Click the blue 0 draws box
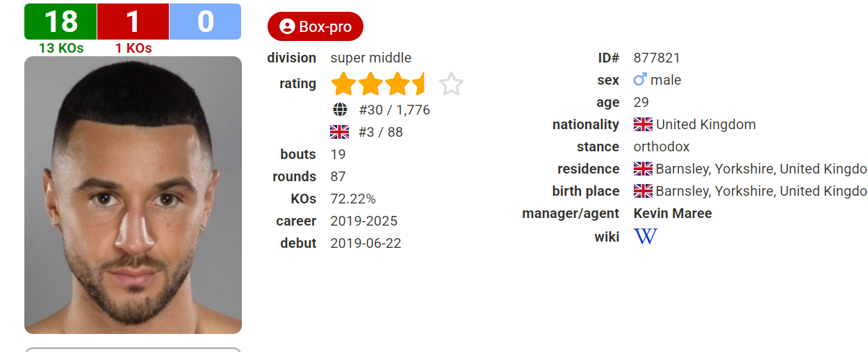The height and width of the screenshot is (352, 868). [205, 22]
